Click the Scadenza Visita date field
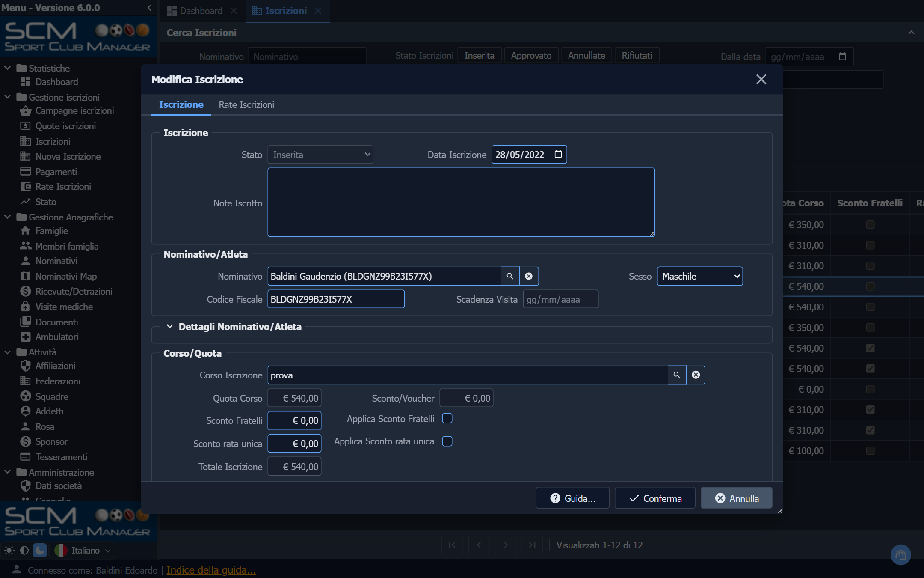Image resolution: width=924 pixels, height=578 pixels. pyautogui.click(x=560, y=299)
